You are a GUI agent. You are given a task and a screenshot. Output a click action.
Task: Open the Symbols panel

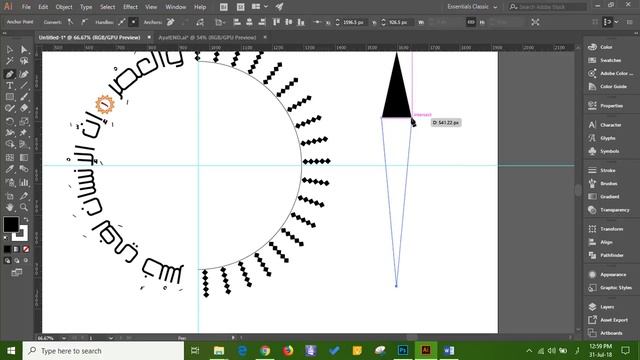tap(609, 151)
